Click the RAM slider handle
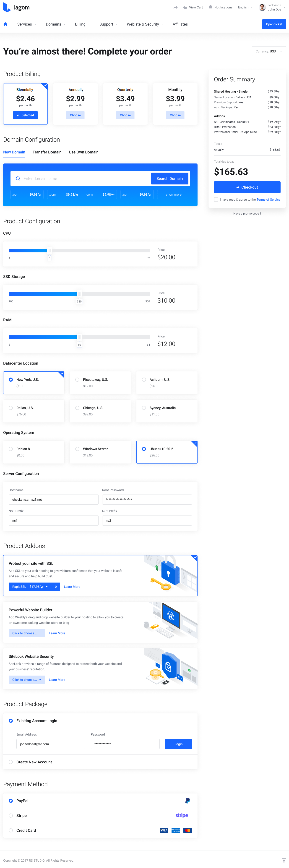Screen dimensions: 289x868 [79, 337]
